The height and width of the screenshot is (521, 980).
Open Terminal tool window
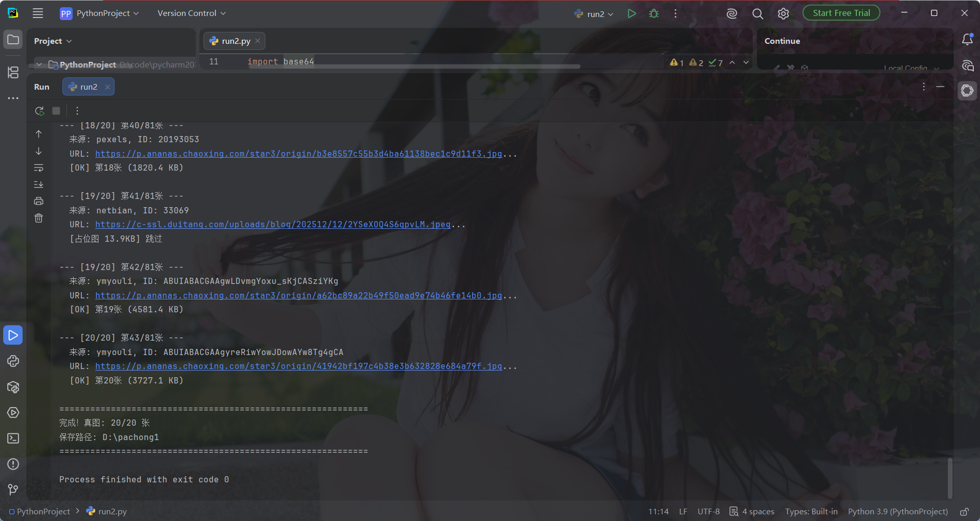tap(13, 439)
